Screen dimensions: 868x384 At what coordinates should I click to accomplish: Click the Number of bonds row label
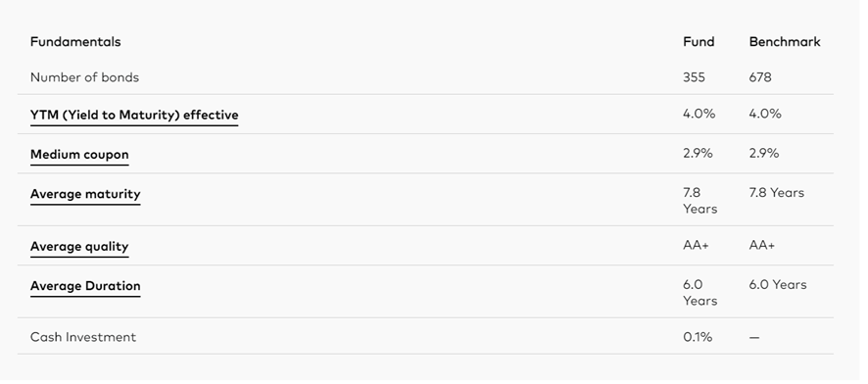coord(84,77)
